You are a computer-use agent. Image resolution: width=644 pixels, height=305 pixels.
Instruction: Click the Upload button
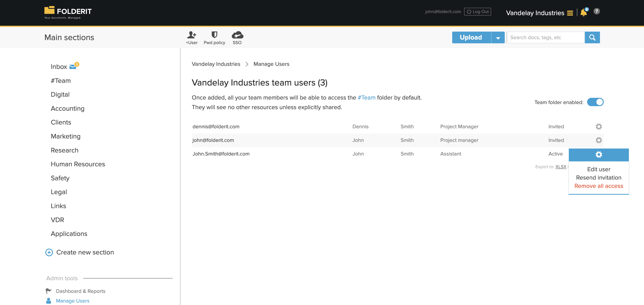(471, 37)
